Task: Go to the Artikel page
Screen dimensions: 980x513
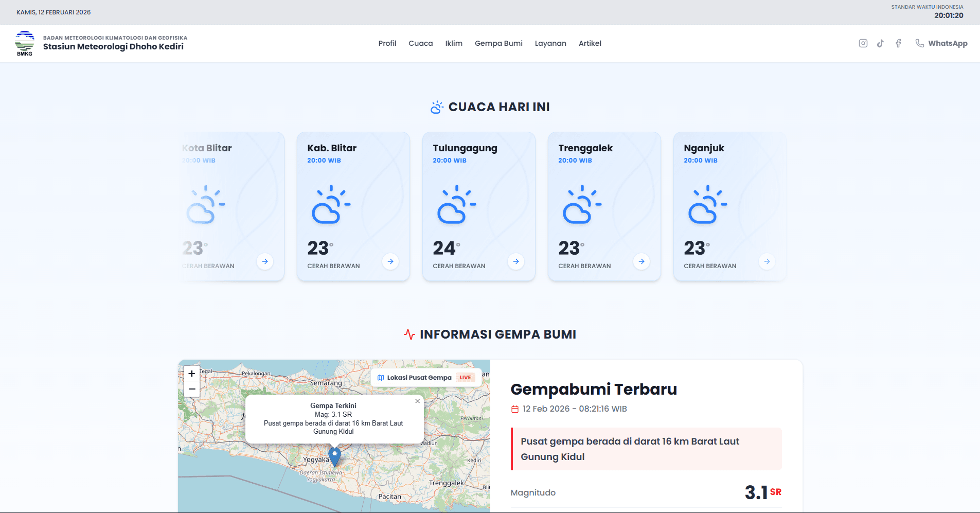Action: [x=590, y=43]
